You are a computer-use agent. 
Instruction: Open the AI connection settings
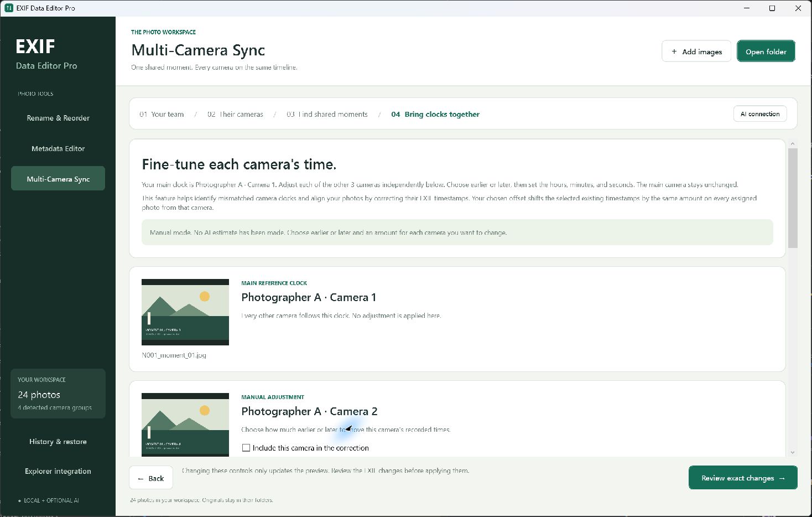760,114
